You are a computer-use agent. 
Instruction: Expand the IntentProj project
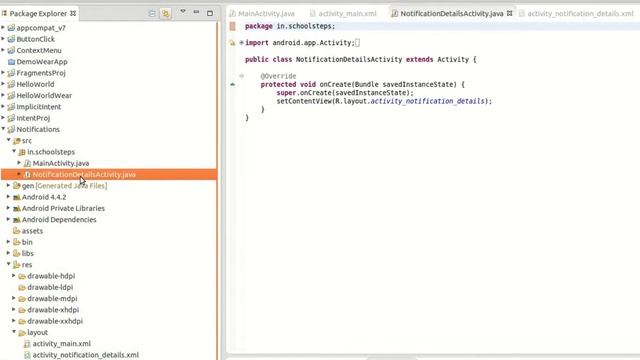(x=3, y=118)
